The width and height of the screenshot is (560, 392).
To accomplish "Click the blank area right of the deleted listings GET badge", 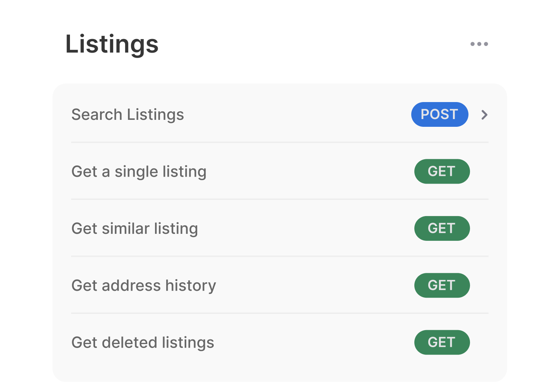I will pyautogui.click(x=488, y=343).
